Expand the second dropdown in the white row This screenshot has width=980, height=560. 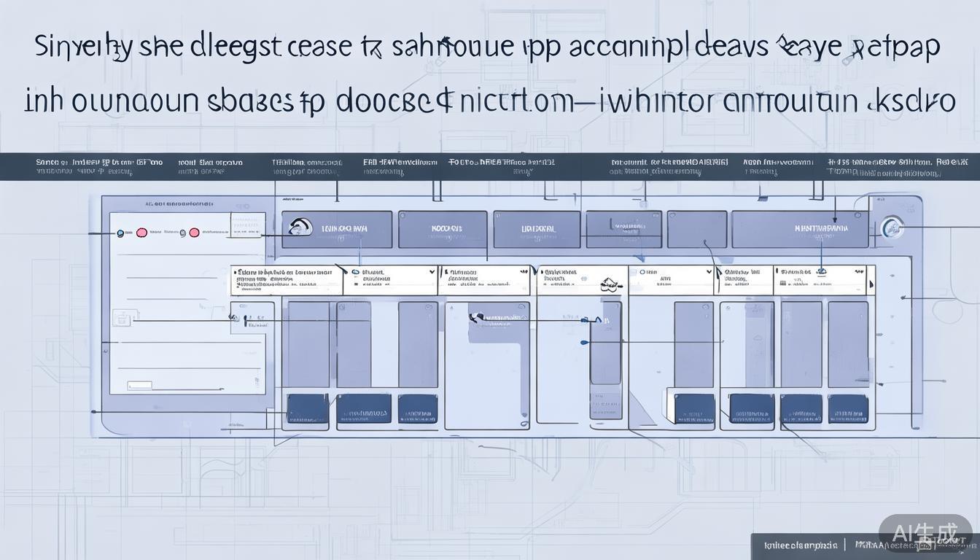(432, 272)
